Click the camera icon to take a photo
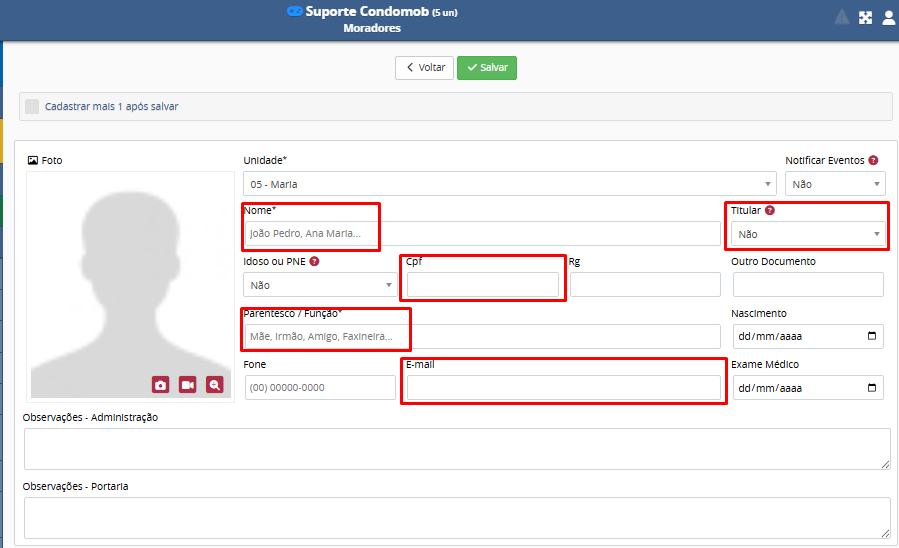The width and height of the screenshot is (899, 548). [x=161, y=385]
